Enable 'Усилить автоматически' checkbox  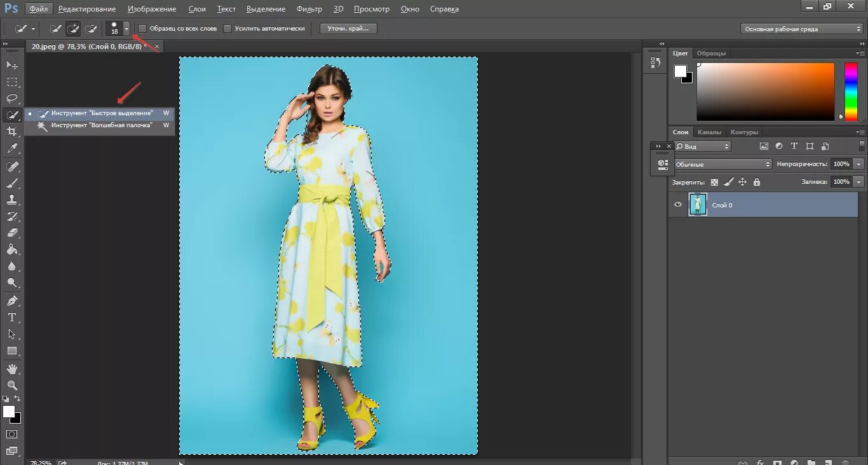coord(227,29)
